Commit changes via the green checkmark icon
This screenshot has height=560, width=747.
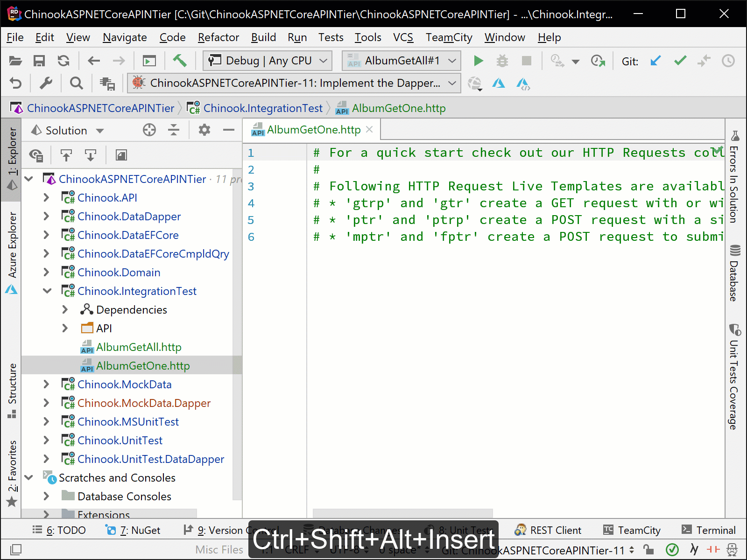(x=680, y=61)
